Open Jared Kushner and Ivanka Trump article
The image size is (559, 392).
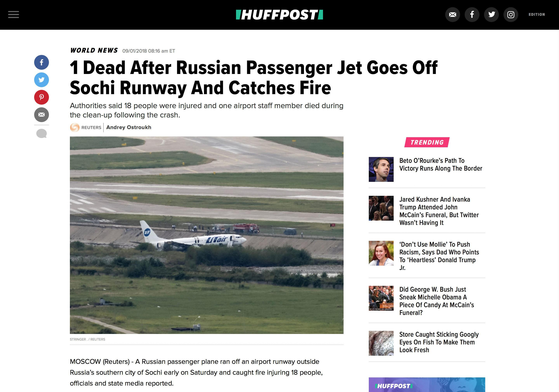(439, 211)
